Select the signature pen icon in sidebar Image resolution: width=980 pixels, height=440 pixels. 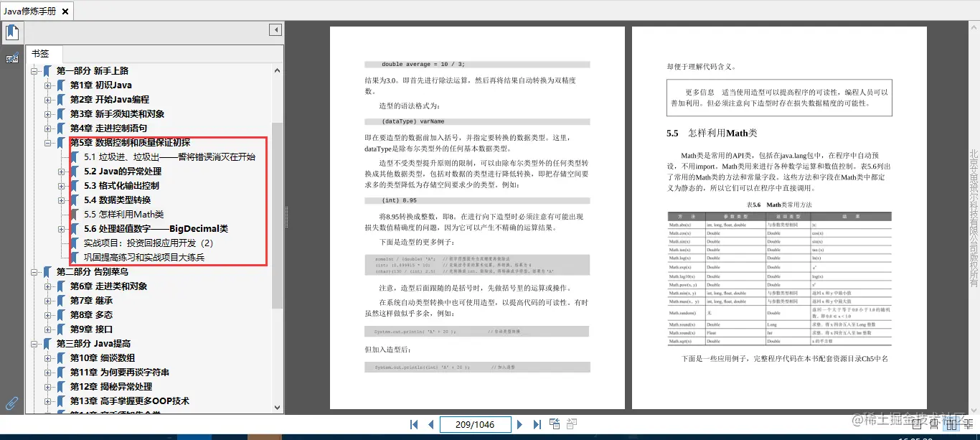point(12,57)
